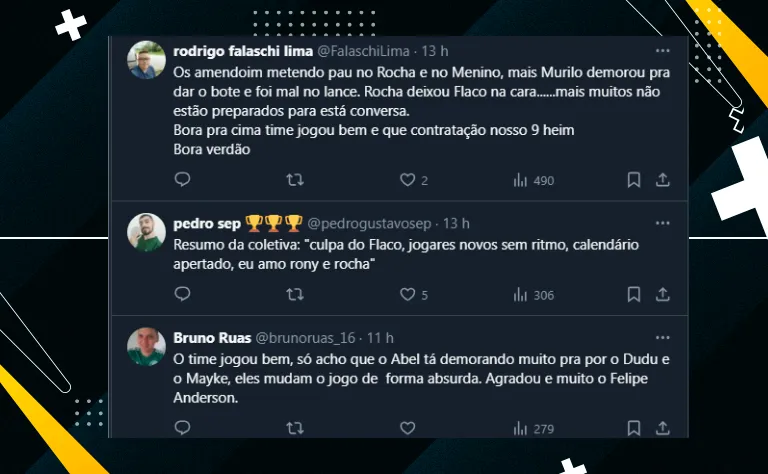View analytics showing 490 views
The height and width of the screenshot is (474, 768).
pyautogui.click(x=532, y=180)
